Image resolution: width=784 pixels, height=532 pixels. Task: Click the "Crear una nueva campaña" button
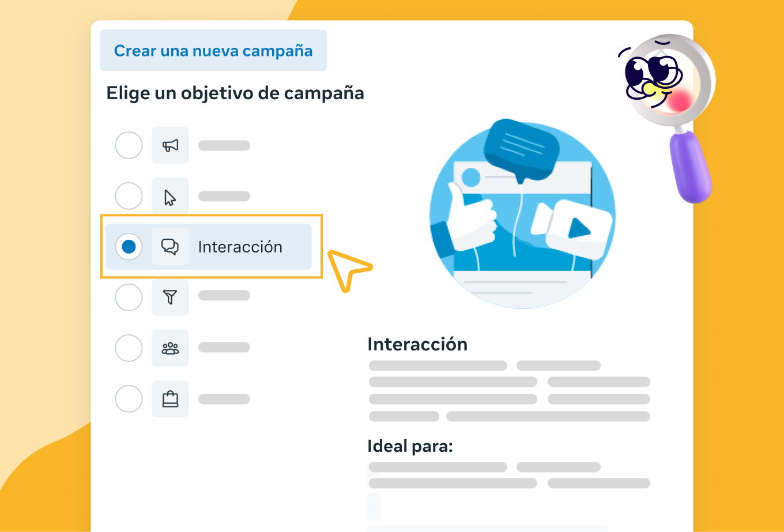pos(213,51)
